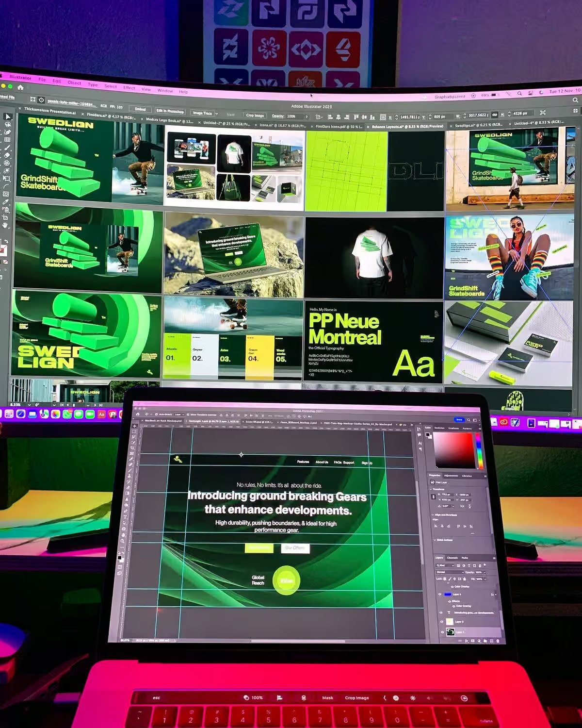Image resolution: width=582 pixels, height=728 pixels.
Task: Toggle the Auto-Select checkbox in Photoshop
Action: pyautogui.click(x=156, y=414)
